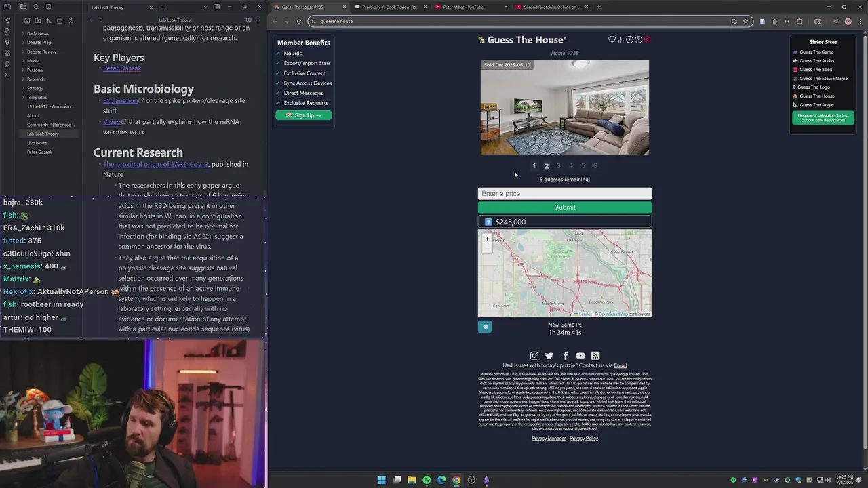Viewport: 868px width, 488px height.
Task: Bookmark this page with the star icon
Action: click(x=745, y=21)
